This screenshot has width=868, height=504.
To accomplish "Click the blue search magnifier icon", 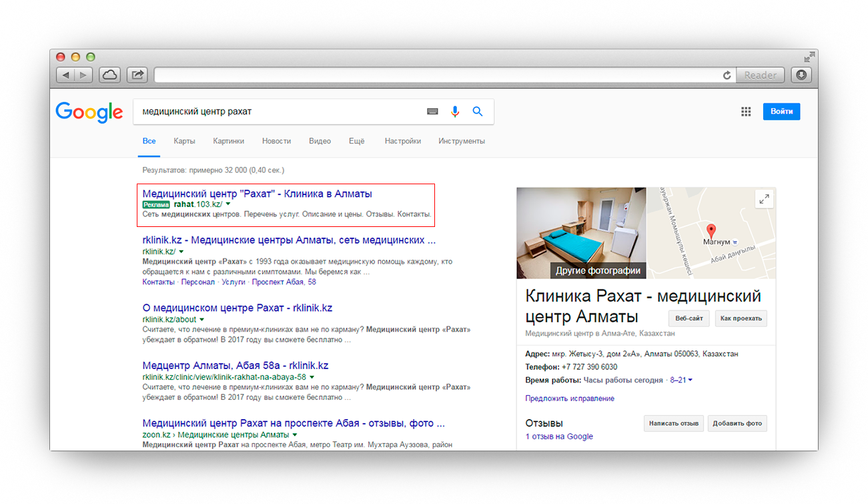I will click(x=478, y=111).
